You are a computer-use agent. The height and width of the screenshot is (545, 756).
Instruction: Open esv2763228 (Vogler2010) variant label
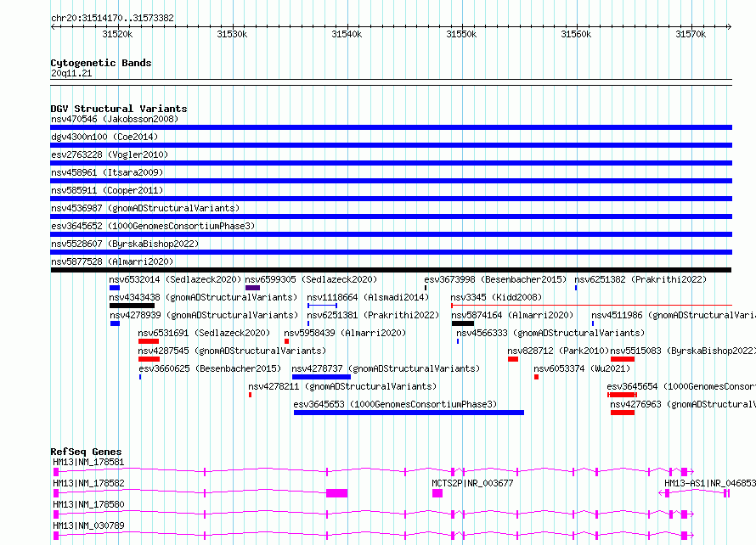coord(110,155)
